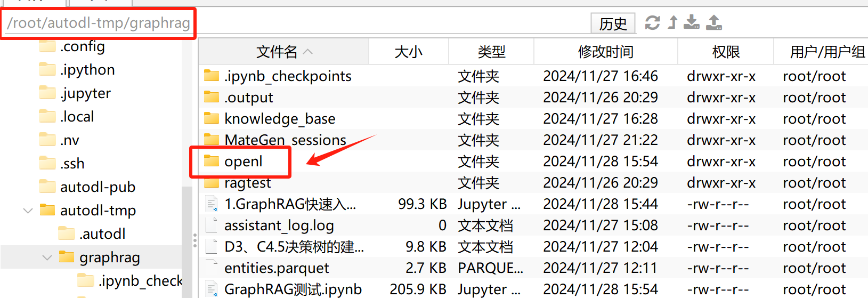868x298 pixels.
Task: Click the .ipynb_checkpoints folder icon in file list
Action: (212, 75)
